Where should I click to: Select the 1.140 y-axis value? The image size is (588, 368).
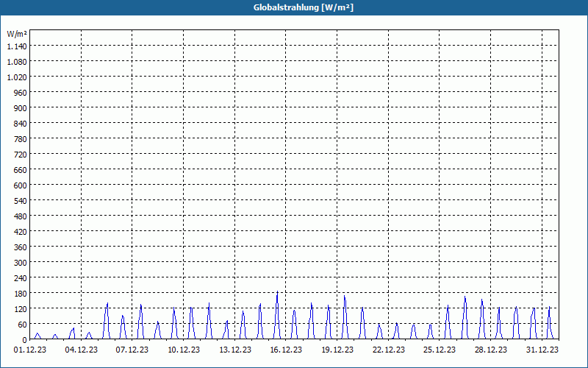17,46
